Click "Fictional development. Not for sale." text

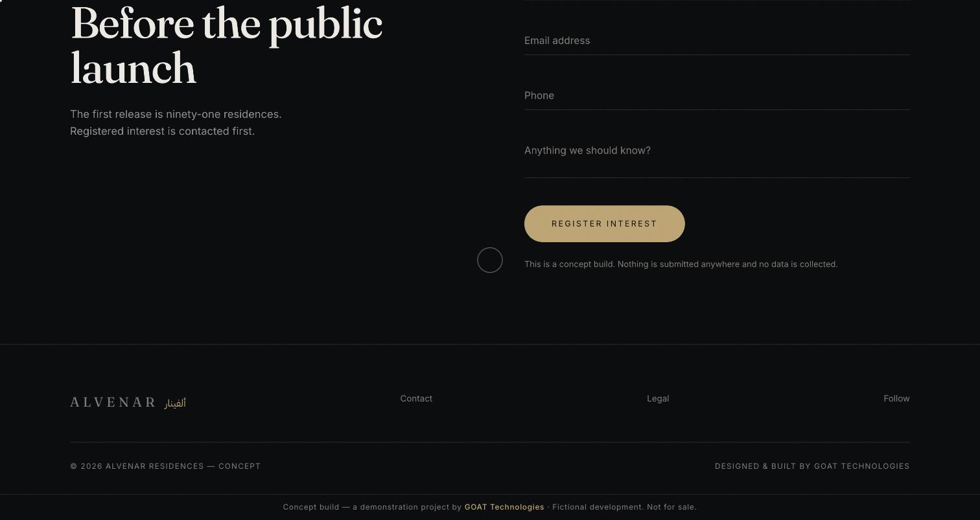coord(624,507)
